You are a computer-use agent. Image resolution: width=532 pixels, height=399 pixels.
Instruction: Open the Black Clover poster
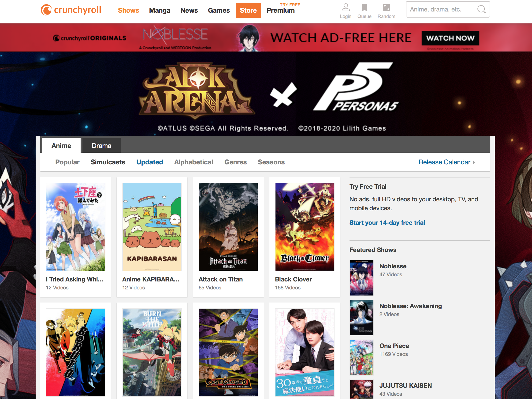(x=305, y=227)
